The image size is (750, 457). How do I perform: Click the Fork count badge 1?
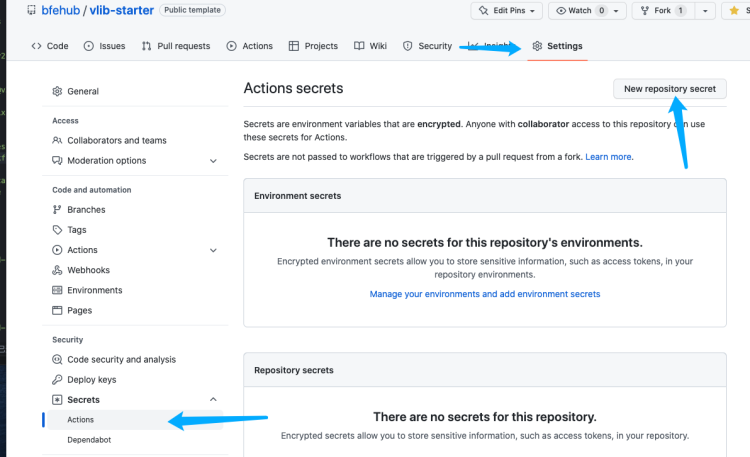pos(681,11)
